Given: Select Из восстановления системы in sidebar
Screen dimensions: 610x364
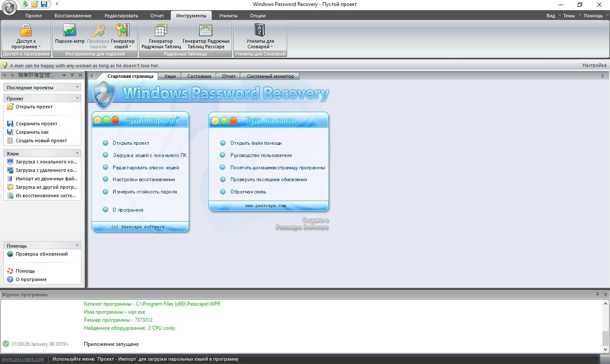Looking at the screenshot, I should tap(42, 196).
